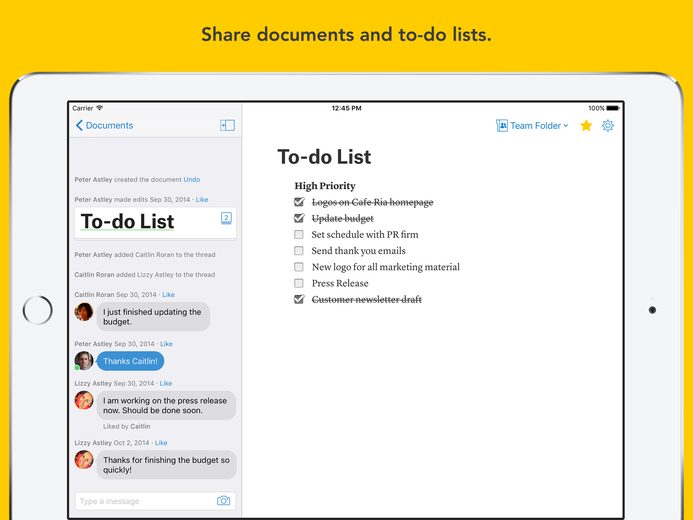Check Send thank you emails

point(299,251)
